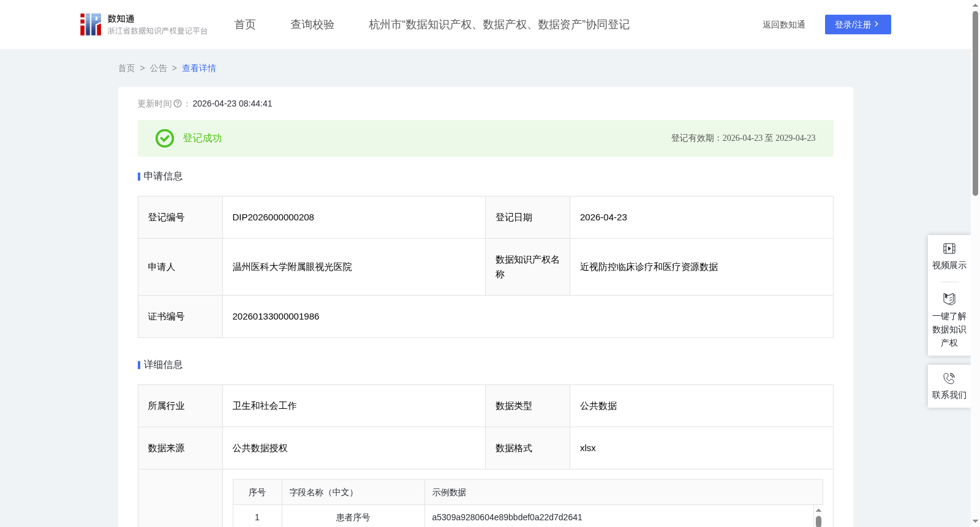Click the 示例数据 column header
The width and height of the screenshot is (980, 527).
(x=624, y=492)
